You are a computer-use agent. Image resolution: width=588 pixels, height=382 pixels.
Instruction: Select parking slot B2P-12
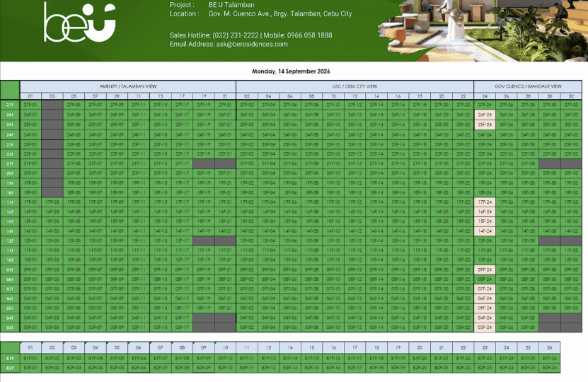(x=268, y=368)
